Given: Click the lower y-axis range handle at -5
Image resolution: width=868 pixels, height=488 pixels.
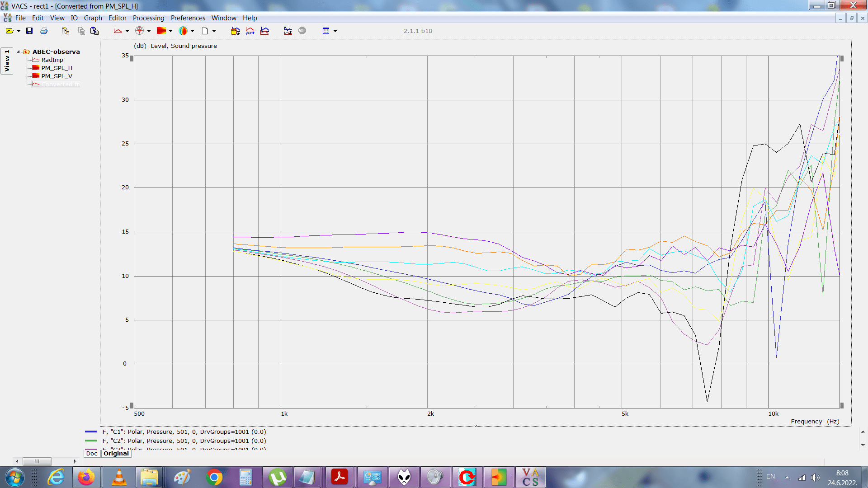Looking at the screenshot, I should [132, 405].
